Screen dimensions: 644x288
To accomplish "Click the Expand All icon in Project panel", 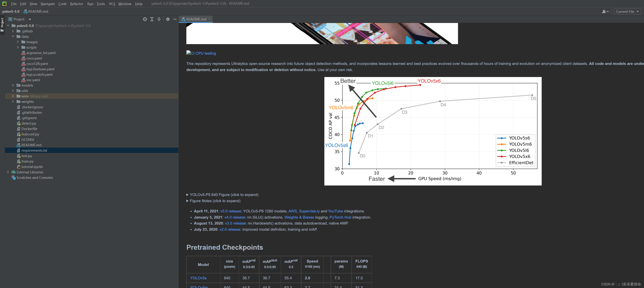I will click(152, 19).
